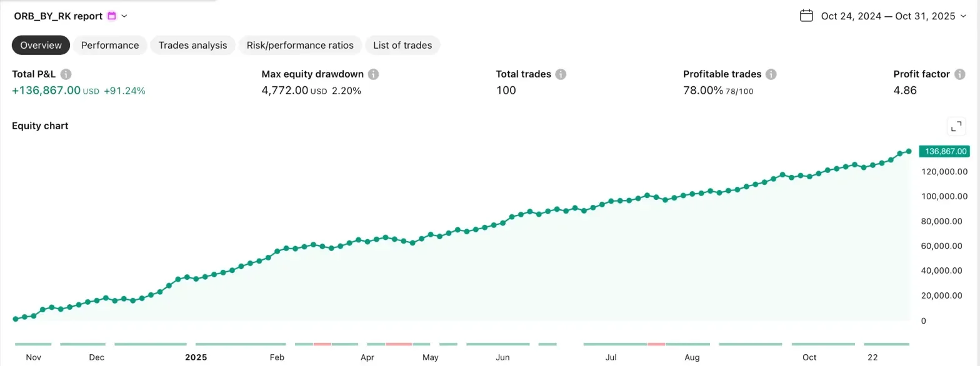
Task: Click the Profitable trades info icon
Action: (771, 74)
